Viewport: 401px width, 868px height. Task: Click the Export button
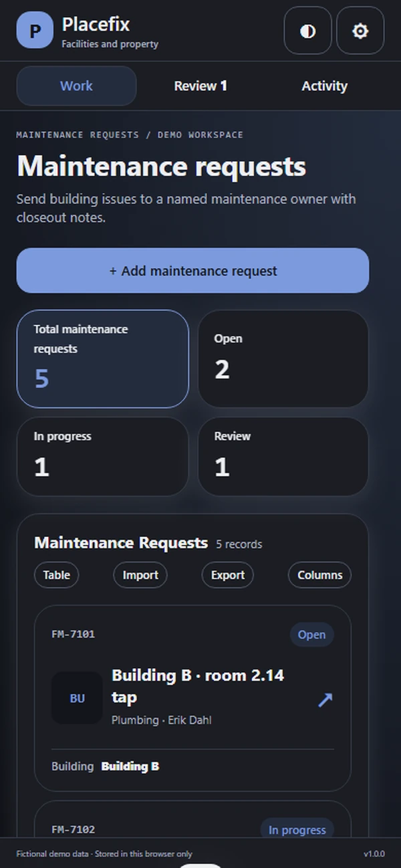coord(228,575)
